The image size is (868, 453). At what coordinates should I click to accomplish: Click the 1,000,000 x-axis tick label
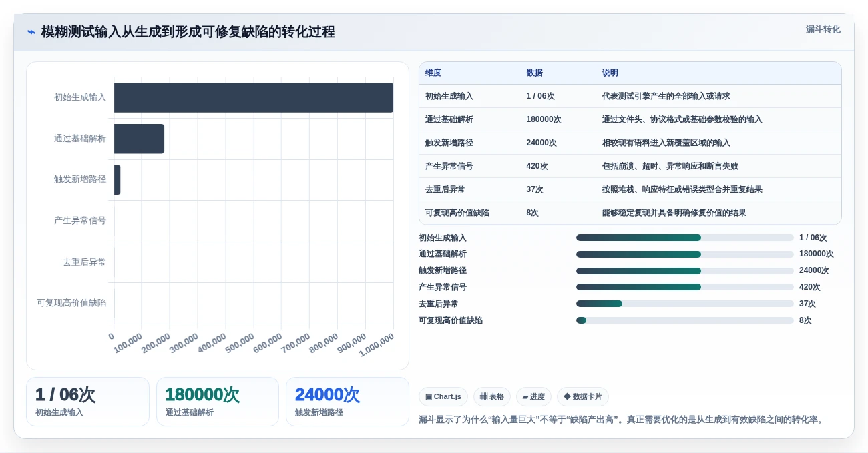377,345
